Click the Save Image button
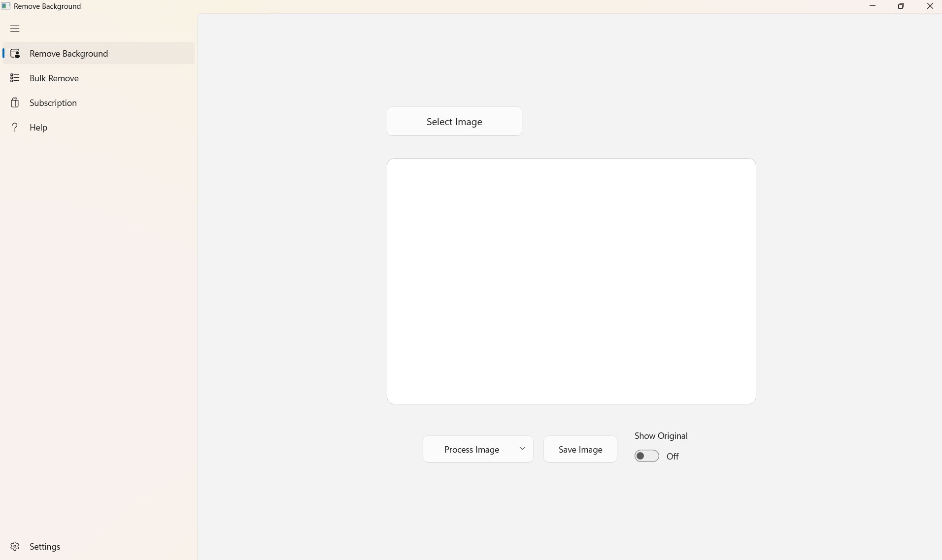Image resolution: width=942 pixels, height=560 pixels. (x=580, y=449)
